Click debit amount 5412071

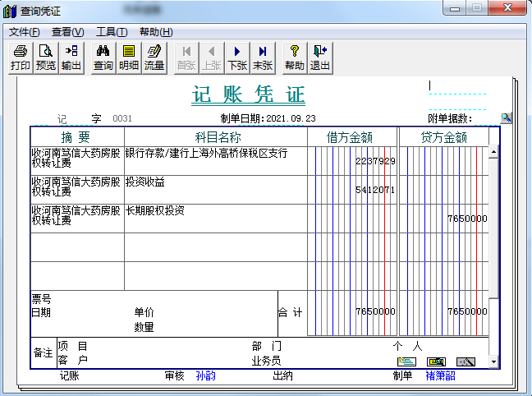(x=375, y=190)
